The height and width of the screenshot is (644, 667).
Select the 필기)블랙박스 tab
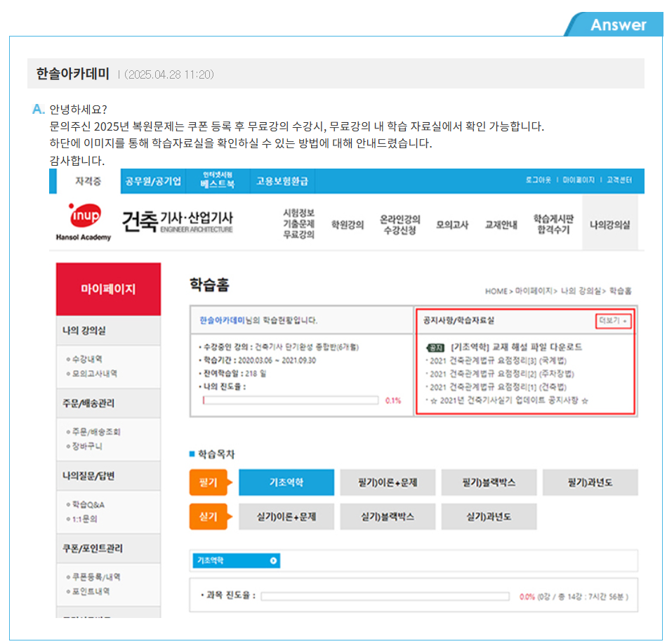click(x=489, y=482)
